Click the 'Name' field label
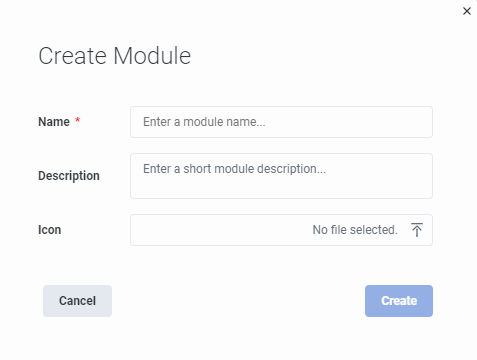 click(54, 122)
